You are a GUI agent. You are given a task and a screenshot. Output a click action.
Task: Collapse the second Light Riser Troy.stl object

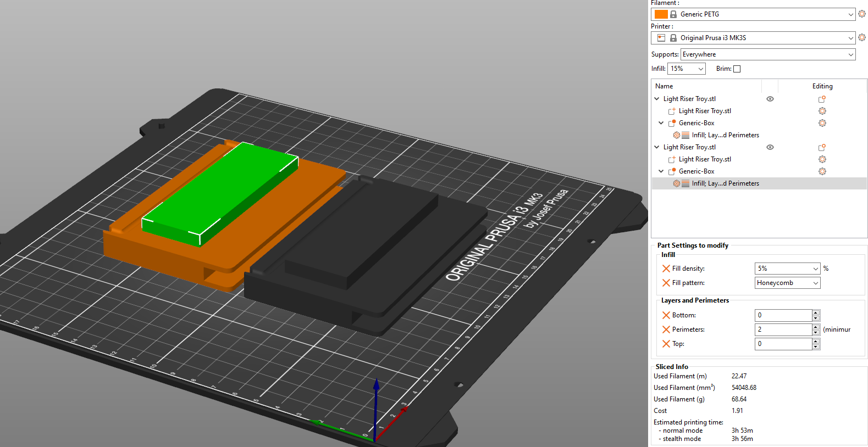click(656, 147)
